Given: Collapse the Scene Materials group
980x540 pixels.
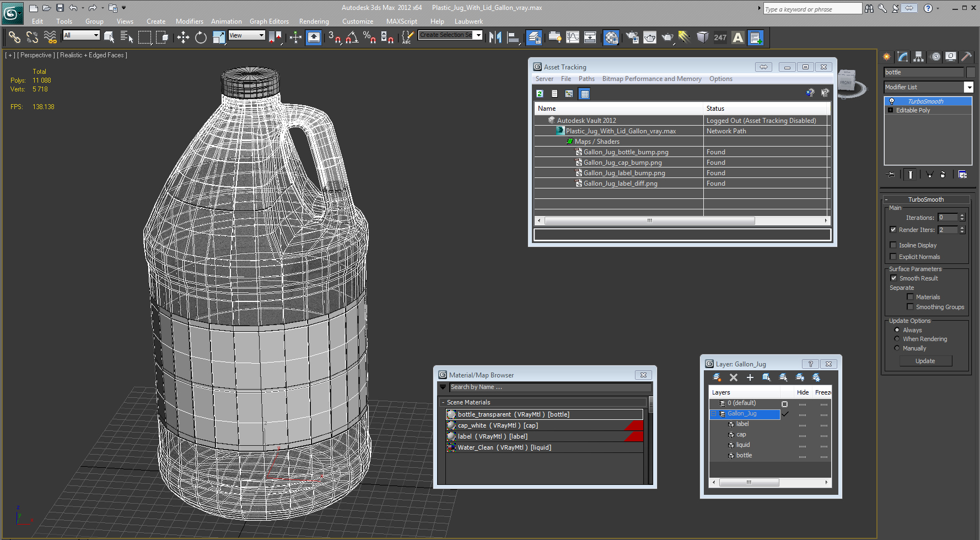Looking at the screenshot, I should (443, 402).
